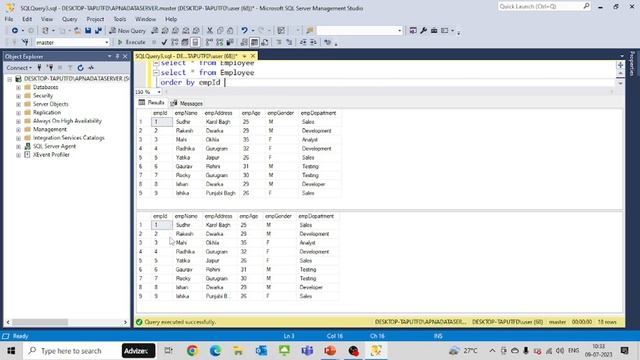The width and height of the screenshot is (640, 360).
Task: Open the Connect dropdown in Object Explorer
Action: tap(19, 68)
